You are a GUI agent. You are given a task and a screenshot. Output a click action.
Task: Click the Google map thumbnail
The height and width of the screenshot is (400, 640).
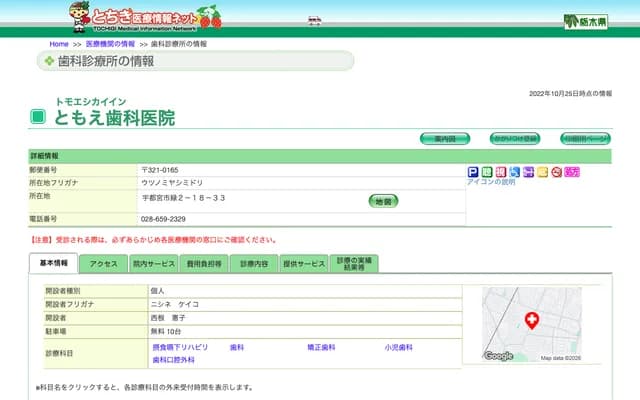(x=531, y=324)
